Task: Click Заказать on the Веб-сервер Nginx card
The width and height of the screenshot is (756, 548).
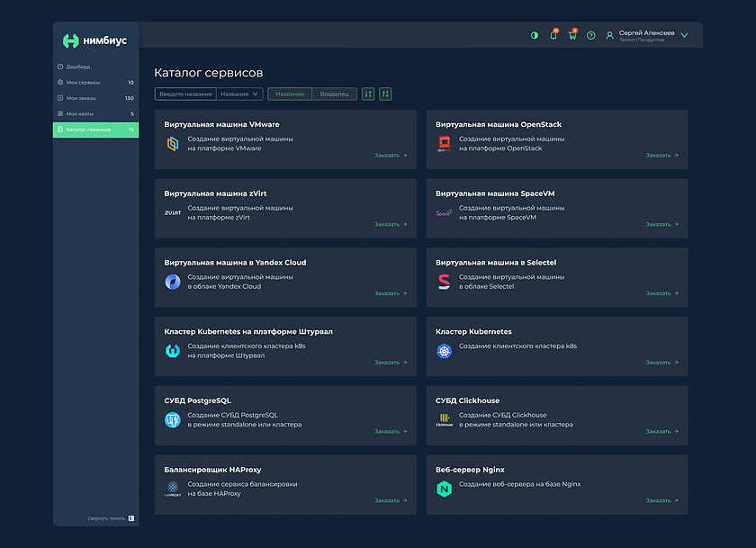Action: (x=661, y=500)
